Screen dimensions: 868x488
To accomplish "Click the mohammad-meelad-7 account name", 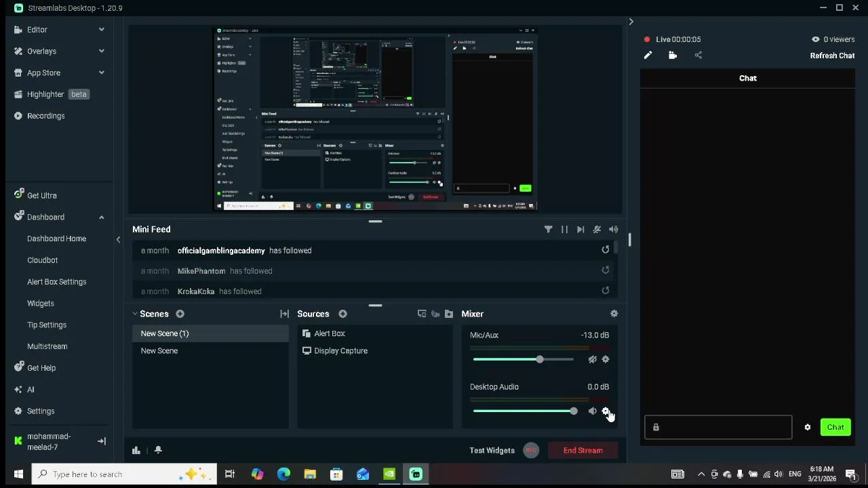I will (x=49, y=442).
